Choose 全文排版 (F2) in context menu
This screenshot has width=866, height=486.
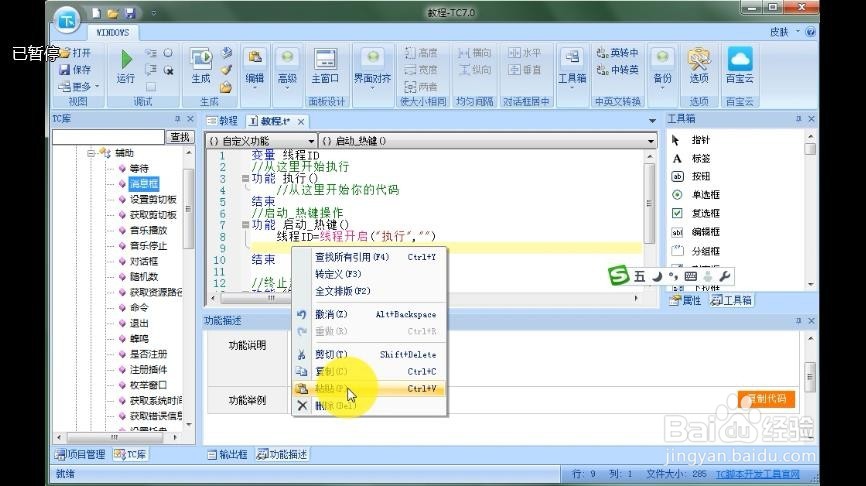(x=369, y=291)
